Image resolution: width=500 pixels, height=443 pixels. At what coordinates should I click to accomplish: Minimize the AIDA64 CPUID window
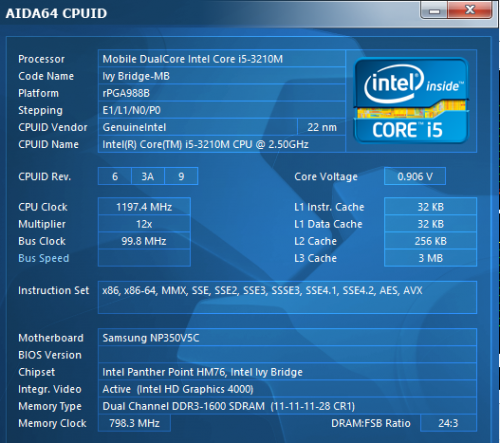434,10
